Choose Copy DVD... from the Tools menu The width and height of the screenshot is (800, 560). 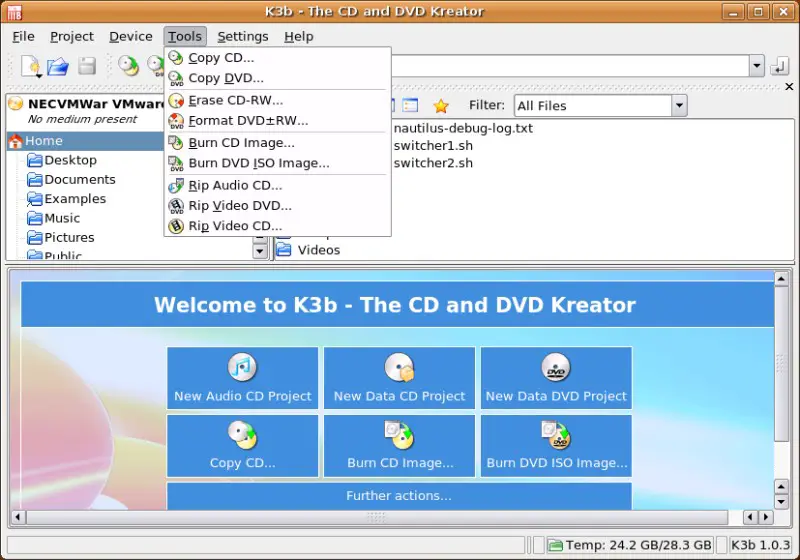pos(277,78)
